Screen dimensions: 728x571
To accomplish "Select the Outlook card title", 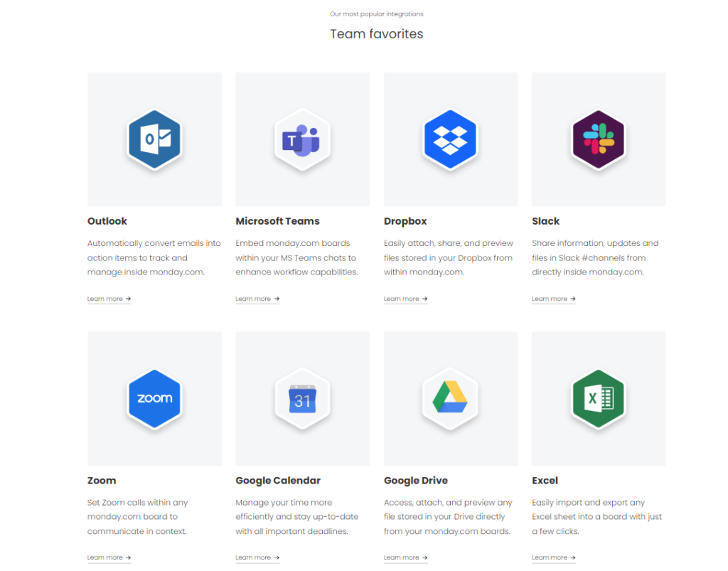I will point(107,221).
